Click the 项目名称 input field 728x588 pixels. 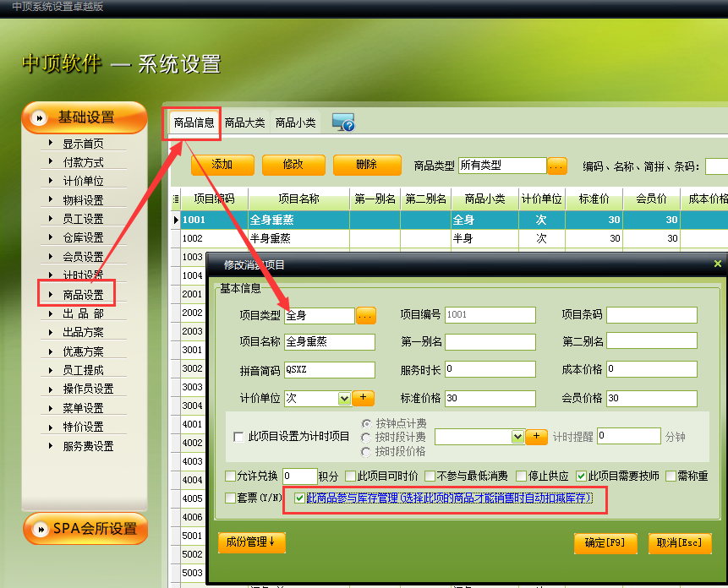point(329,342)
